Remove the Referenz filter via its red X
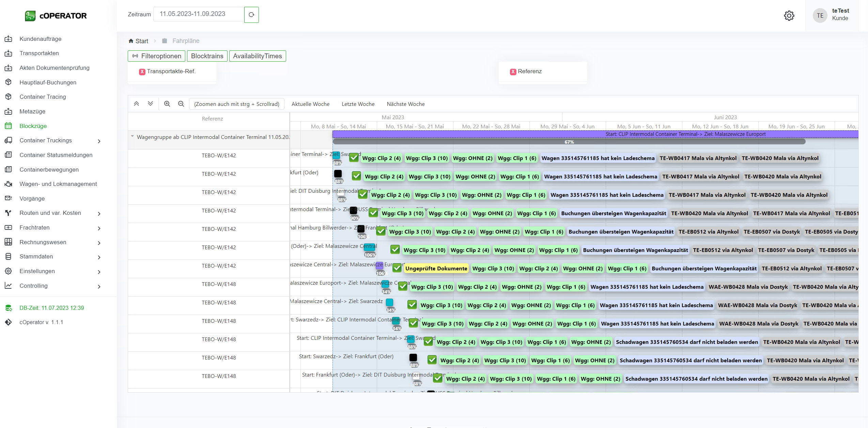This screenshot has height=428, width=868. (513, 72)
